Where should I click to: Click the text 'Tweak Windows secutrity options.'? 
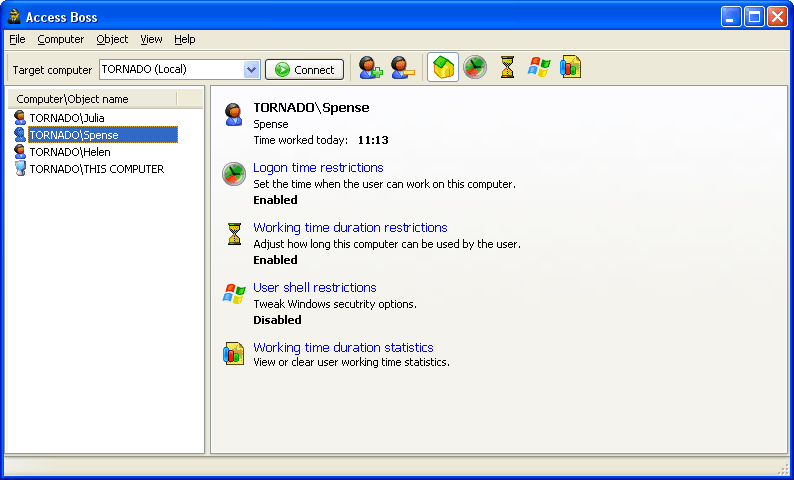click(335, 304)
